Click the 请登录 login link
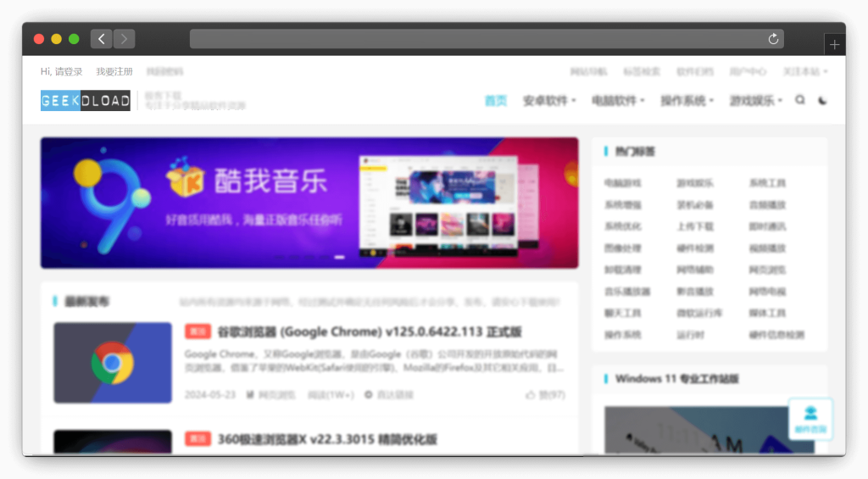This screenshot has width=868, height=479. 68,71
